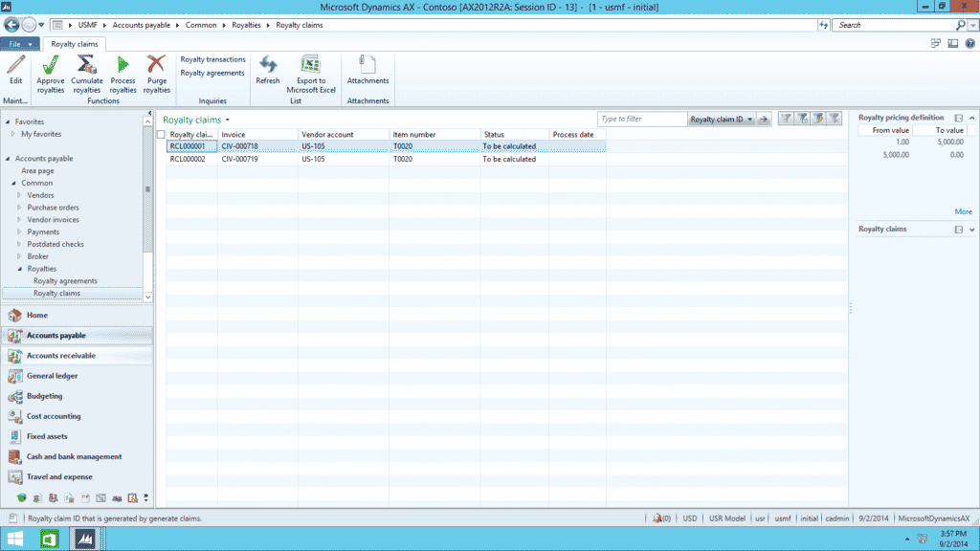Click the view layout icon beside Help
Screen dimensions: 980x551
[x=953, y=44]
